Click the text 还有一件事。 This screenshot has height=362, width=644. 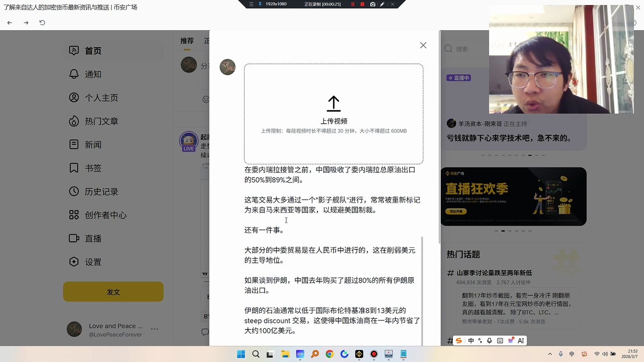click(x=265, y=230)
